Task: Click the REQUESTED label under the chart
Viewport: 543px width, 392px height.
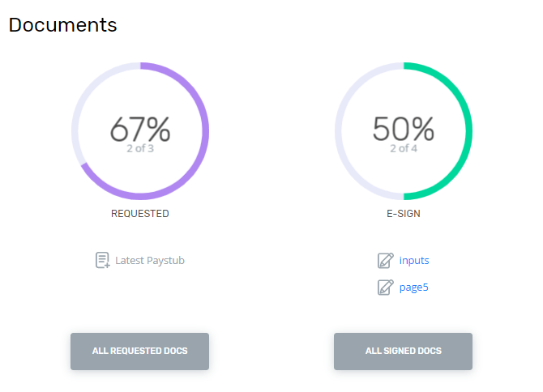Action: (140, 214)
